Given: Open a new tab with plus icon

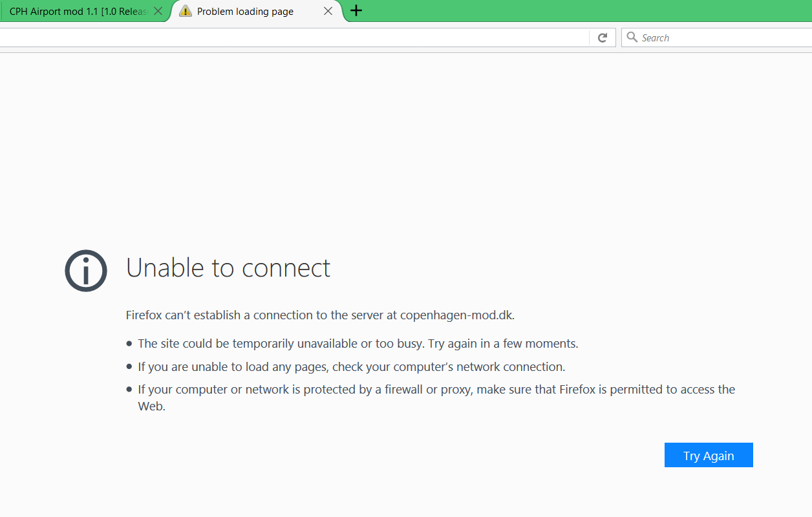Looking at the screenshot, I should click(x=356, y=10).
